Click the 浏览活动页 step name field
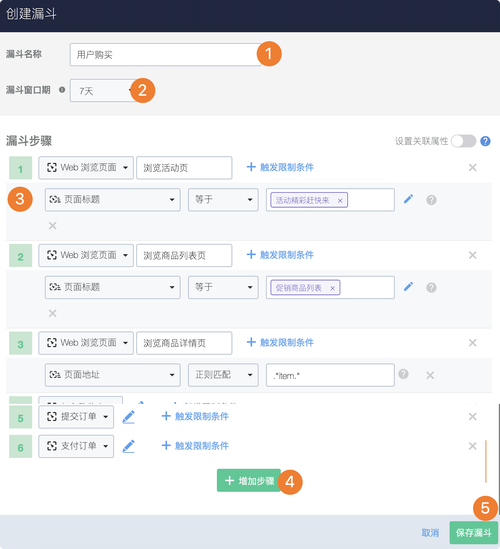 click(184, 168)
